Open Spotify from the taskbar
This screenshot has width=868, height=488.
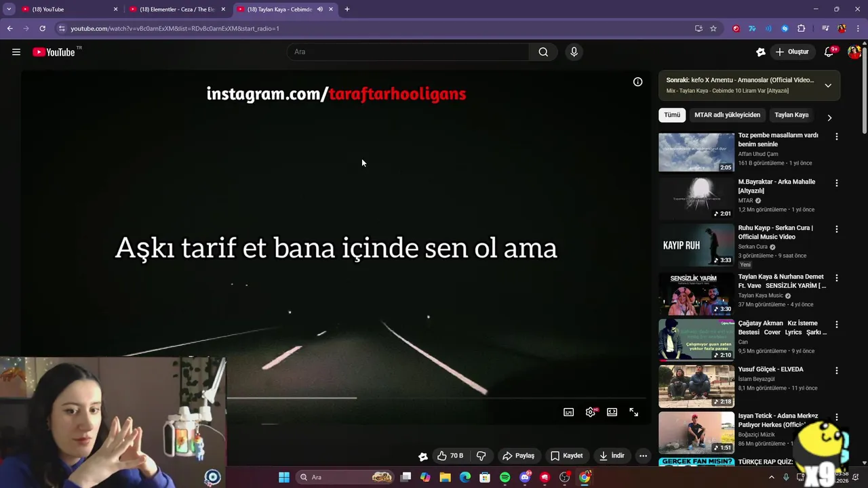(x=505, y=477)
